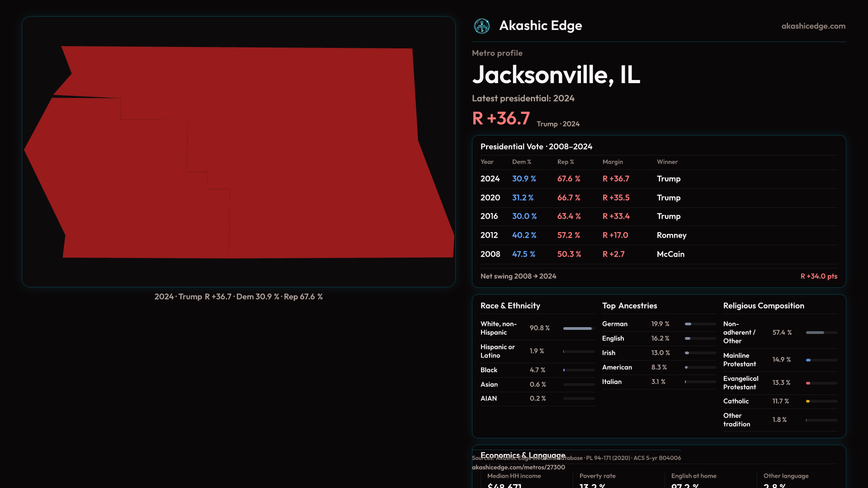Screen dimensions: 868x488
Task: Open the akashicedge.com/metros/27300 URL
Action: tap(518, 467)
